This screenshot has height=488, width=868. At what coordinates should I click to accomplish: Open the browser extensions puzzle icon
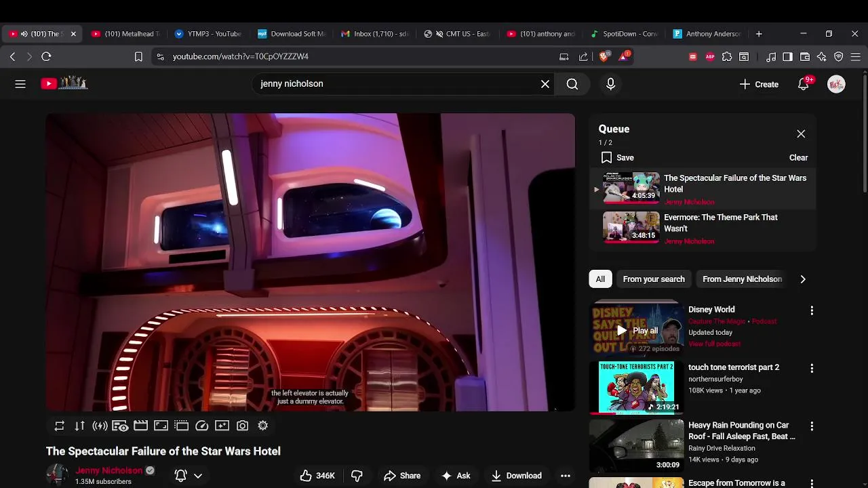[x=727, y=57]
